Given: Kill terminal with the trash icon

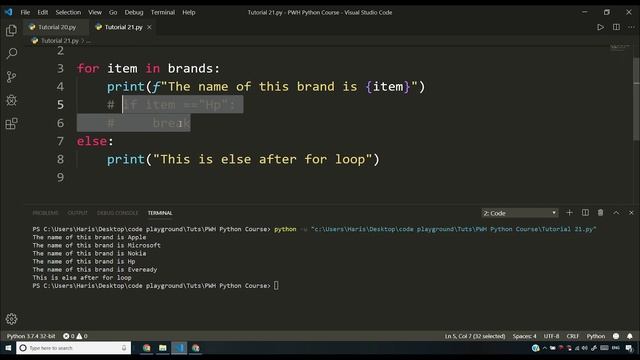Looking at the screenshot, I should point(600,213).
